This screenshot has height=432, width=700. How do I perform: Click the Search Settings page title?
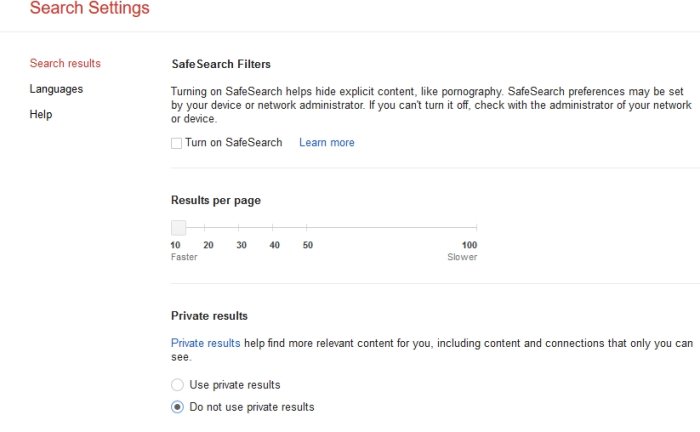pos(90,8)
